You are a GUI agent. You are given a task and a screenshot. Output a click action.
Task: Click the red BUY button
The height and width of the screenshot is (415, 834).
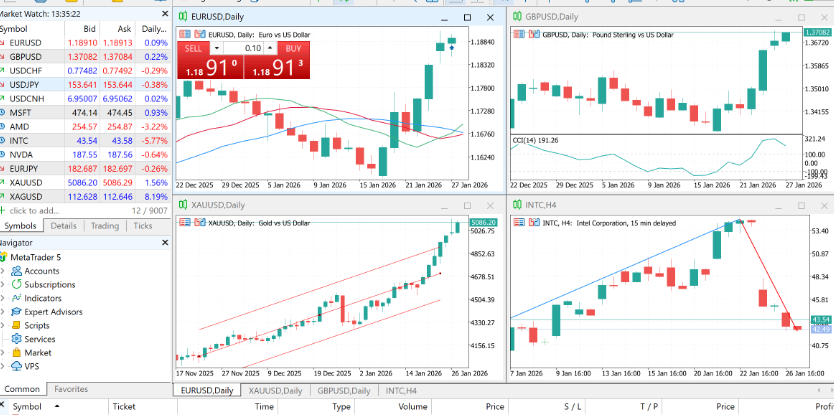[277, 60]
